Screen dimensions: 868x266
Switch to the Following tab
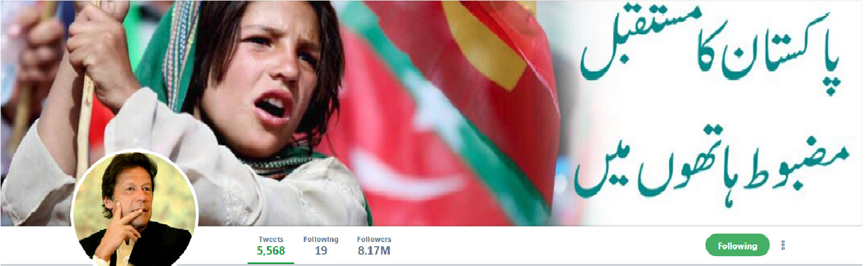[x=321, y=246]
